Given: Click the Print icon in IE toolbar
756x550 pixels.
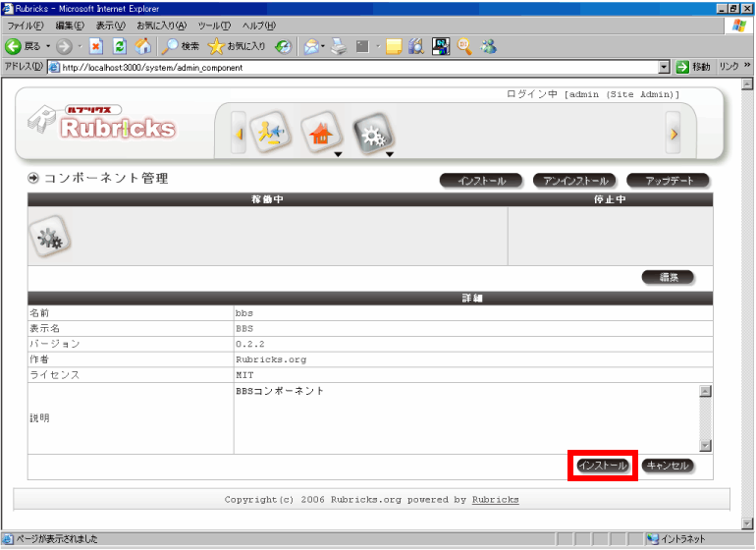Looking at the screenshot, I should coord(339,46).
